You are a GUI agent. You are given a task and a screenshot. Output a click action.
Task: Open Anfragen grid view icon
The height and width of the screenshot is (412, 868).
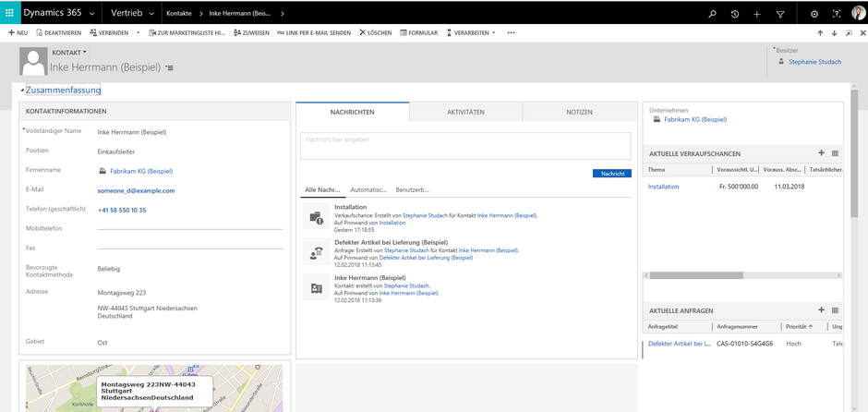[x=836, y=310]
